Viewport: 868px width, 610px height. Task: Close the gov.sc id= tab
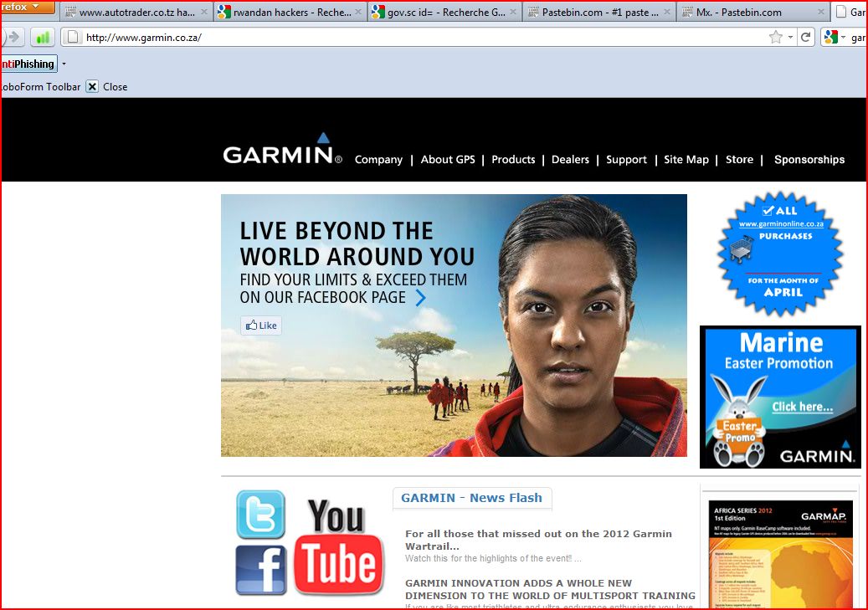tap(512, 12)
